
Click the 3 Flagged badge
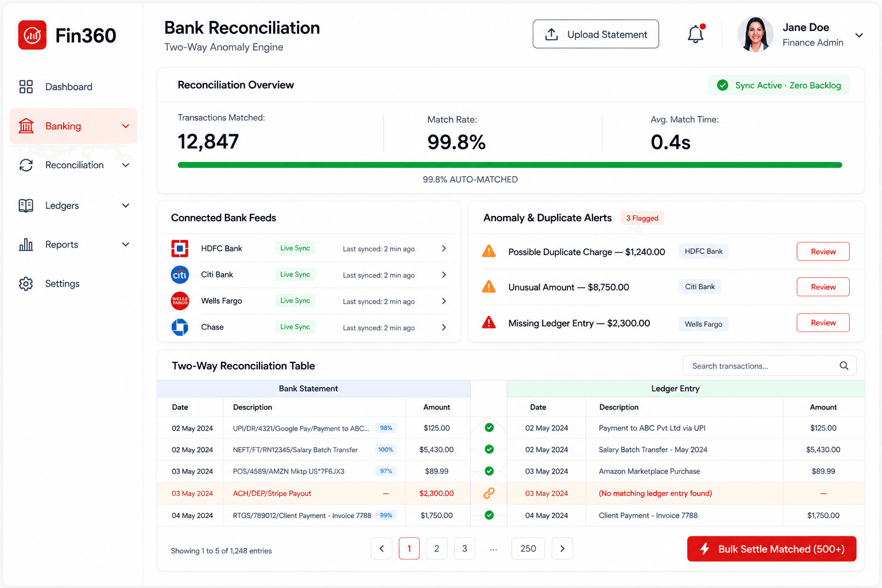(x=642, y=218)
